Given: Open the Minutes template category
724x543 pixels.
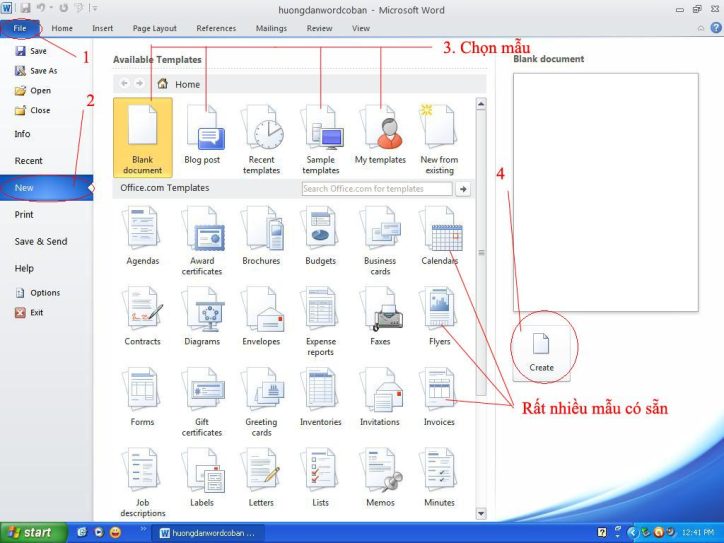Looking at the screenshot, I should (x=439, y=477).
